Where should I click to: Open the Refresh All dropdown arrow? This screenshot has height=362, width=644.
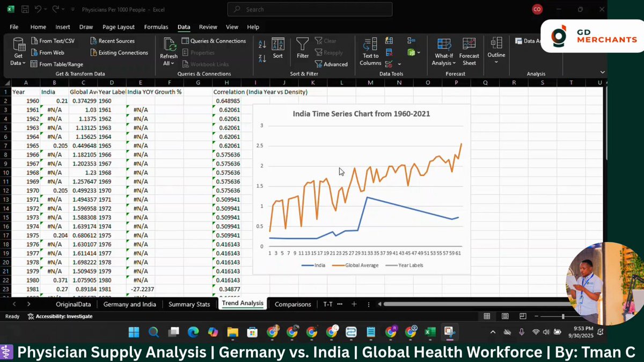click(x=169, y=64)
